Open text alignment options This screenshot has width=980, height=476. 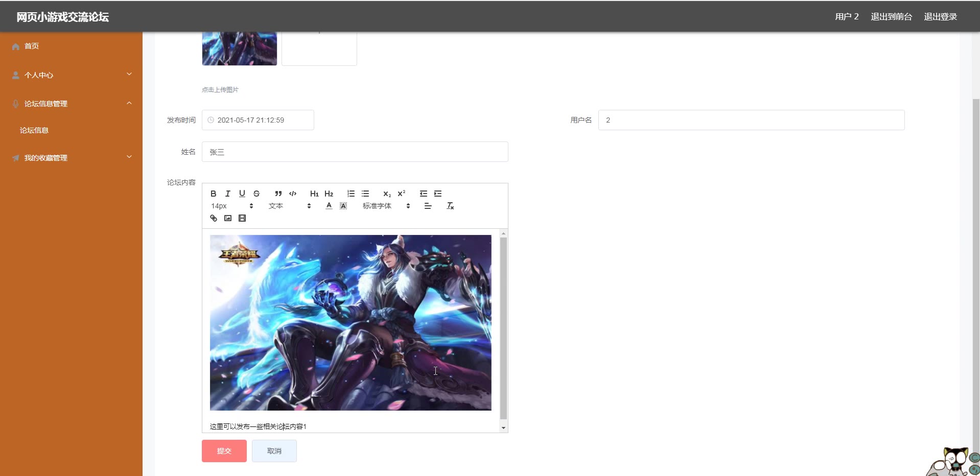[x=428, y=206]
